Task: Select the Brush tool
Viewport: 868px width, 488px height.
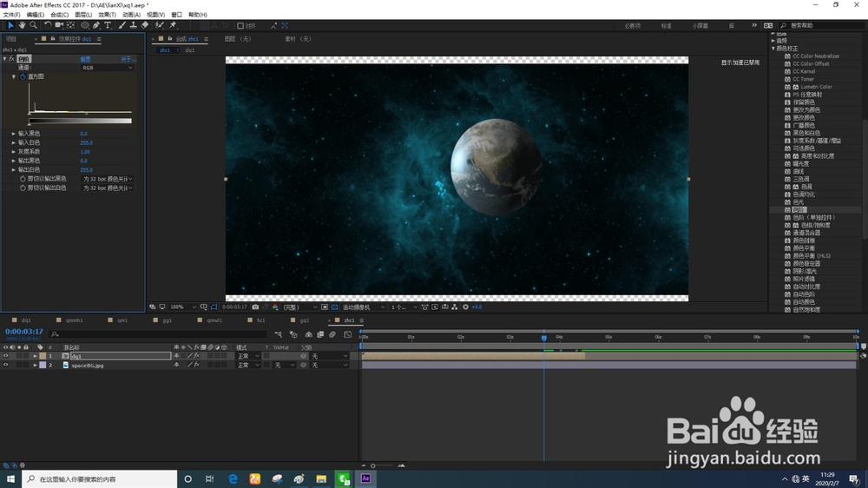Action: coord(122,25)
